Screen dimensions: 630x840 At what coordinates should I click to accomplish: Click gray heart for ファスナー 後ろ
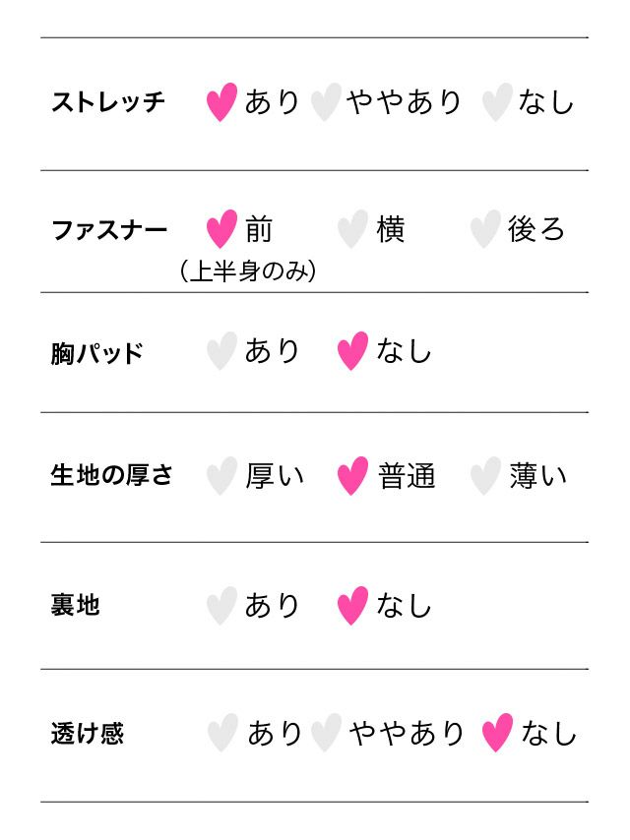point(484,229)
